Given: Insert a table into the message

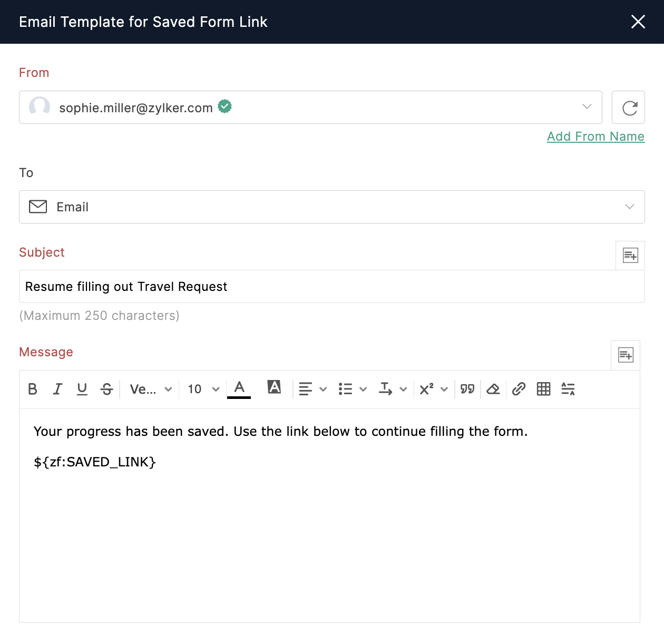Looking at the screenshot, I should pyautogui.click(x=543, y=389).
